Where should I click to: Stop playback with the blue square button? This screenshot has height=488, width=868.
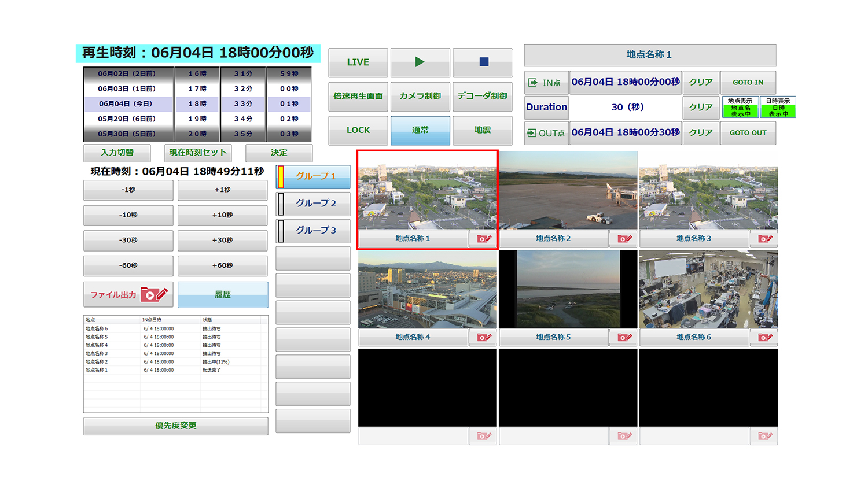(x=483, y=62)
